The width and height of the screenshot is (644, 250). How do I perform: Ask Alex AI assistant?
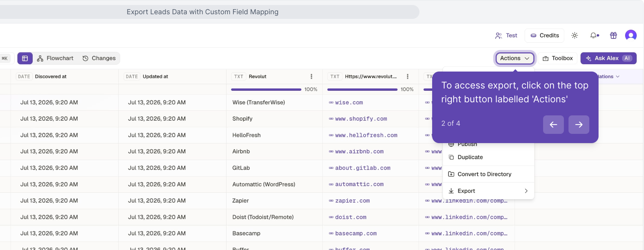tap(609, 58)
